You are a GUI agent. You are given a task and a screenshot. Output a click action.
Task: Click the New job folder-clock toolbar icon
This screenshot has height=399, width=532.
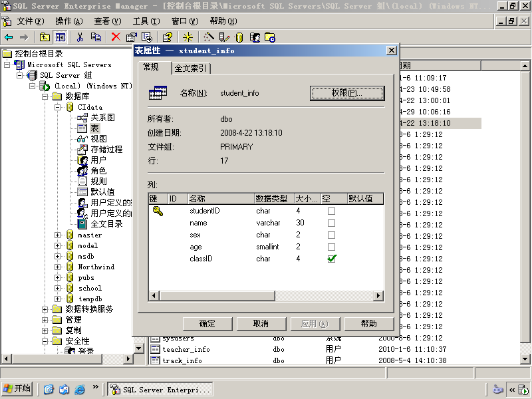pyautogui.click(x=270, y=37)
